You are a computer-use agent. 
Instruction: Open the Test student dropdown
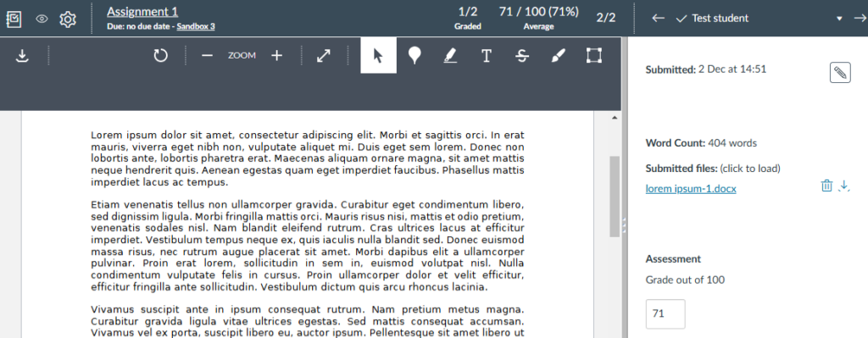pyautogui.click(x=759, y=19)
